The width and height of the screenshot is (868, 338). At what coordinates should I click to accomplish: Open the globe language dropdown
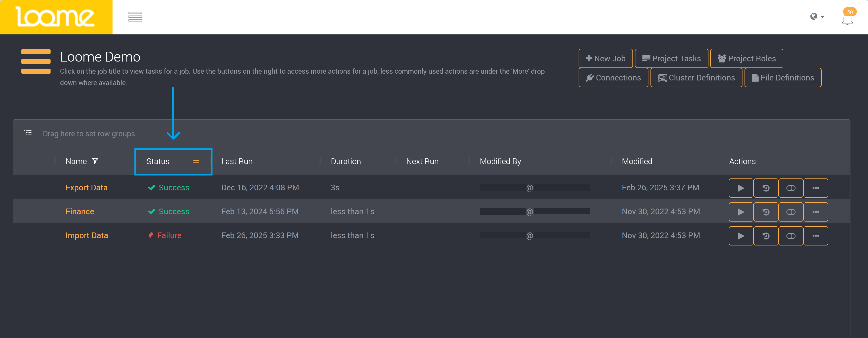[x=817, y=16]
